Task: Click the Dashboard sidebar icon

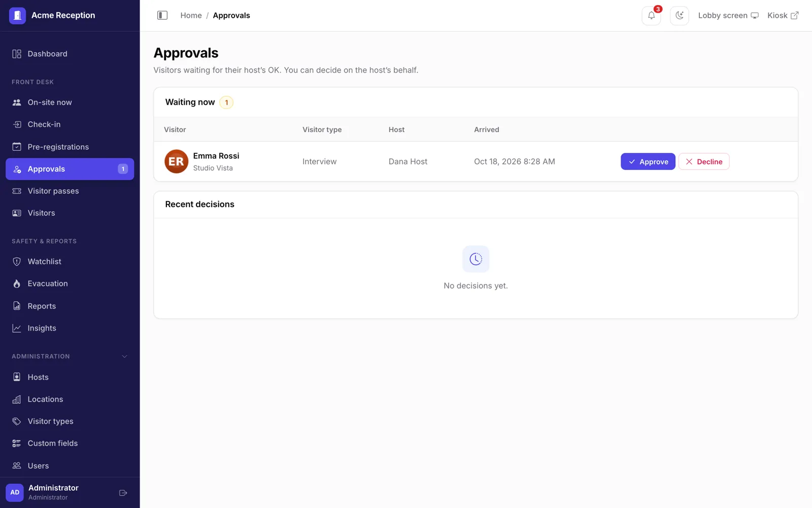Action: point(17,54)
